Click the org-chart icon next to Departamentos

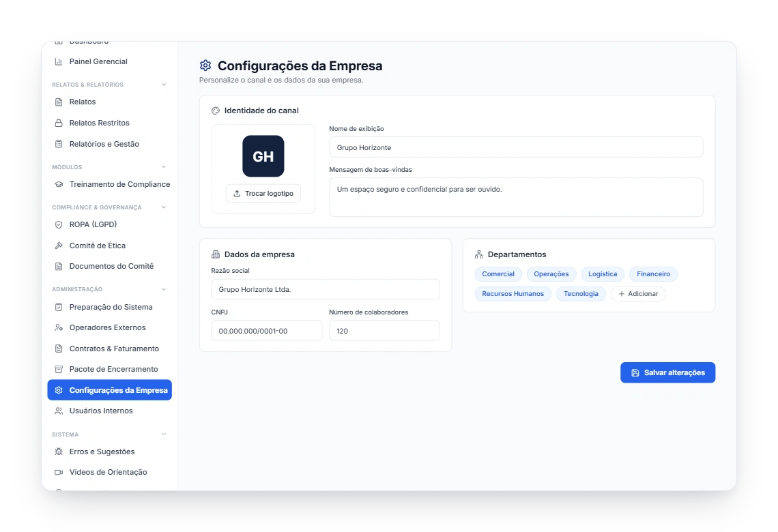[x=479, y=254]
